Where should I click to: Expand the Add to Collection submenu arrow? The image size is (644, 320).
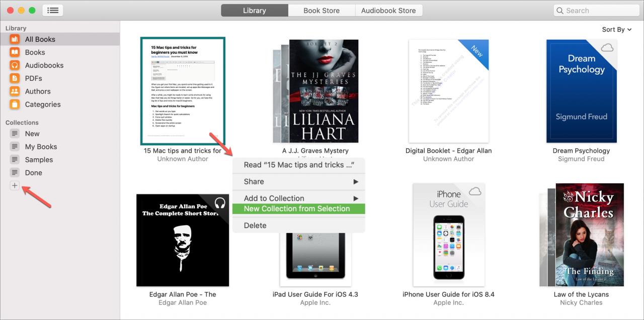click(356, 198)
